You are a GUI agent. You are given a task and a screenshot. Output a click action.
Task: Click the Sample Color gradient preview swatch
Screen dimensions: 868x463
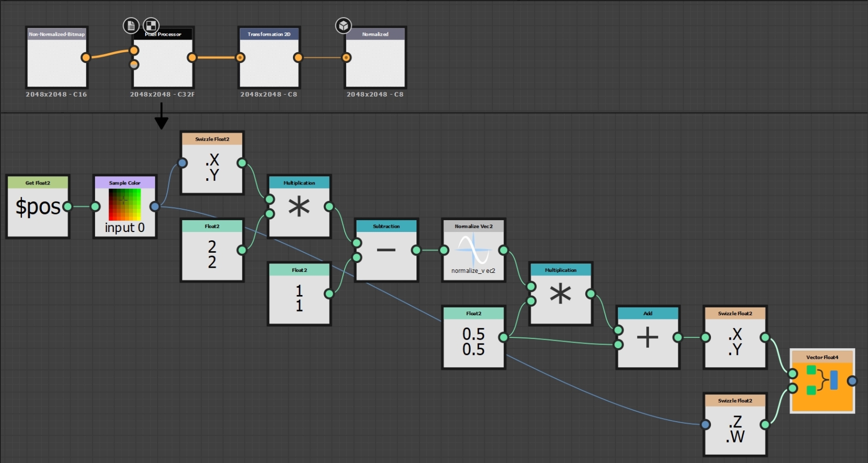point(125,205)
